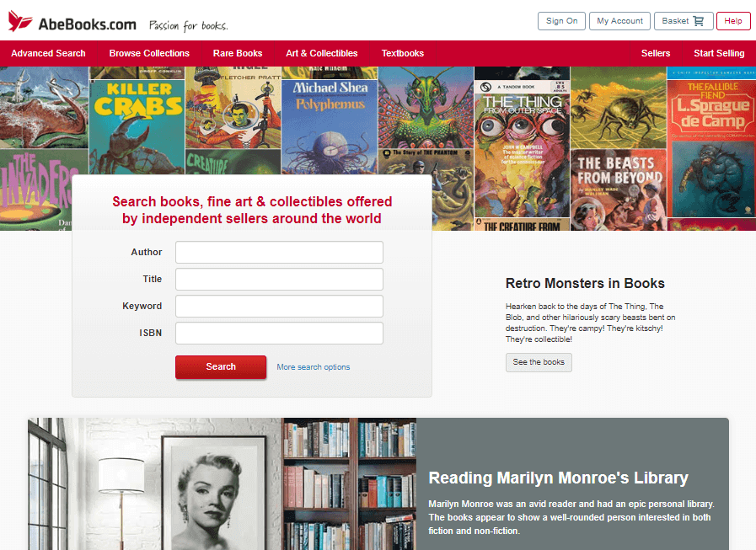Screen dimensions: 756x550
Task: Open the More search options link
Action: pyautogui.click(x=313, y=367)
